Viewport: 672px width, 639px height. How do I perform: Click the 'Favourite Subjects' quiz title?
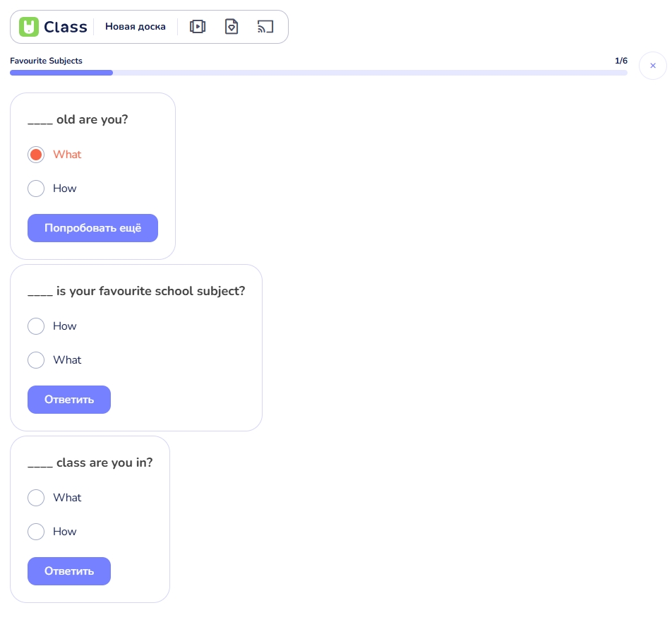(46, 61)
